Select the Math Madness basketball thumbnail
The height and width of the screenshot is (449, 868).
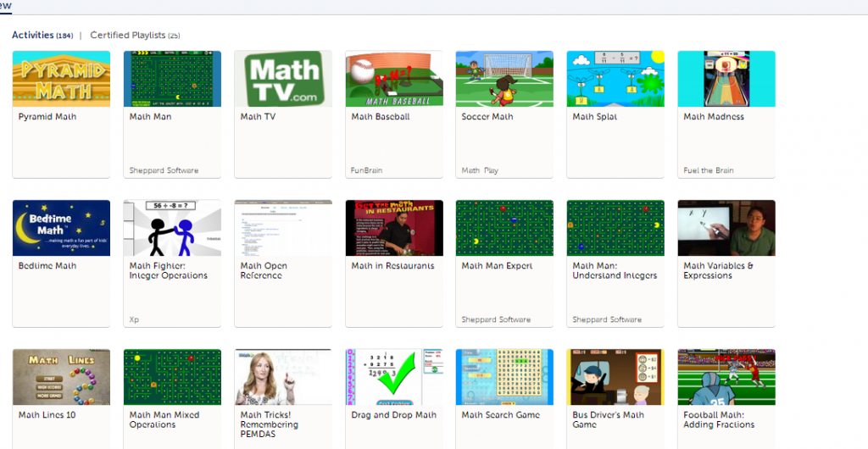coord(726,79)
